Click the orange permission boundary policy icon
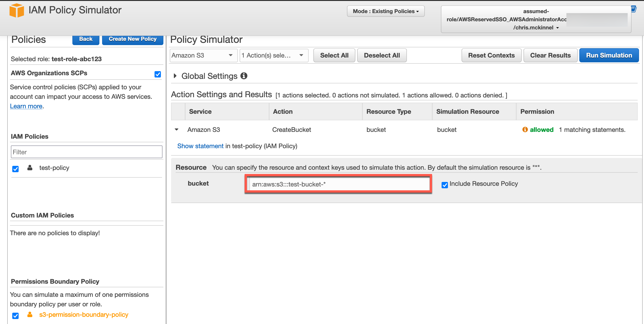The height and width of the screenshot is (324, 644). 30,314
